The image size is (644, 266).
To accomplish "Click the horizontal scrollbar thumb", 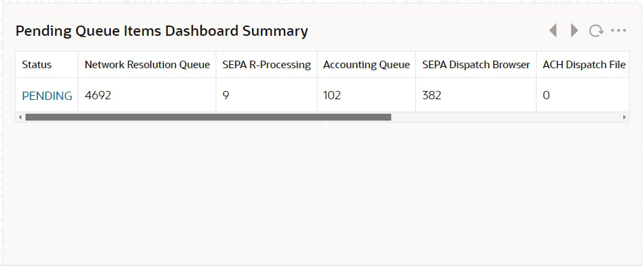I will (208, 117).
